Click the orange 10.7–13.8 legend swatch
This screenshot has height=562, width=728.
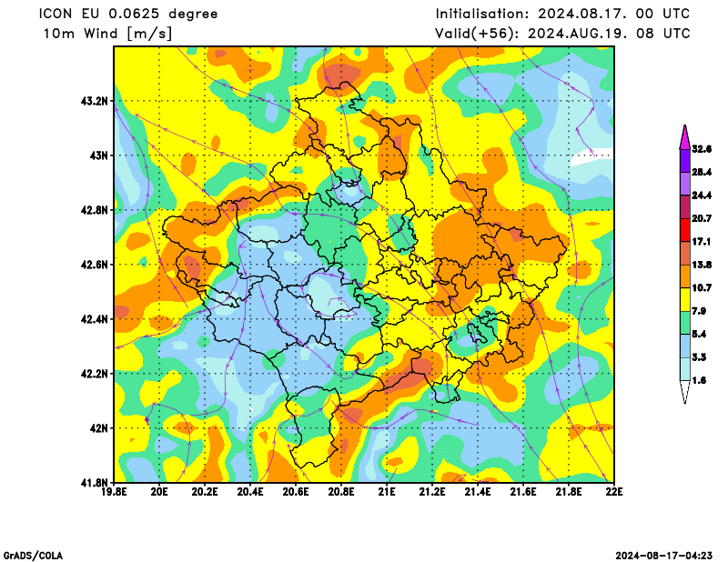pos(684,276)
